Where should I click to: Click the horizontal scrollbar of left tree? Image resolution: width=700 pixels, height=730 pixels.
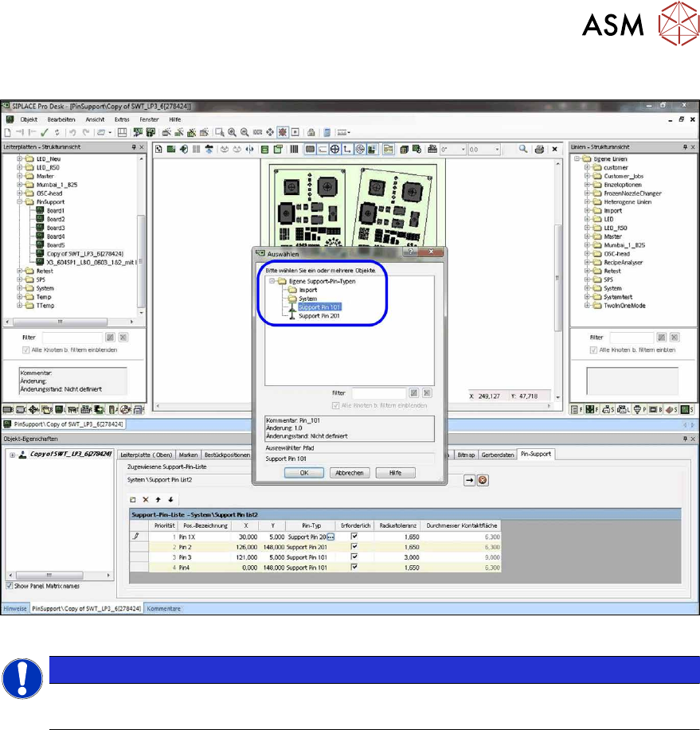(x=60, y=322)
